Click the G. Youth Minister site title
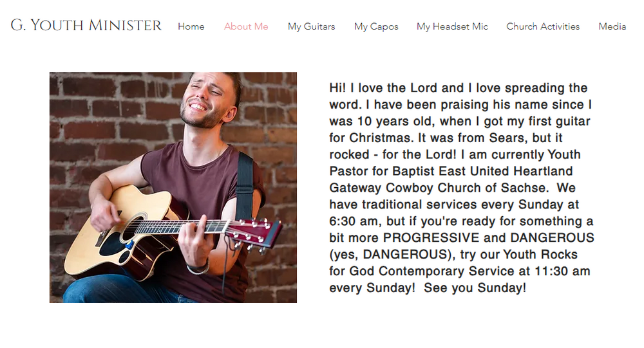 pos(86,26)
